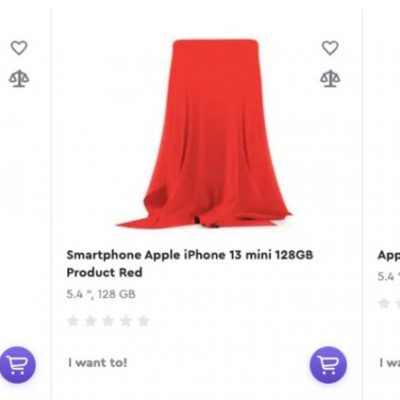Open the partially visible "App" product title
The height and width of the screenshot is (400, 400).
[x=389, y=256]
